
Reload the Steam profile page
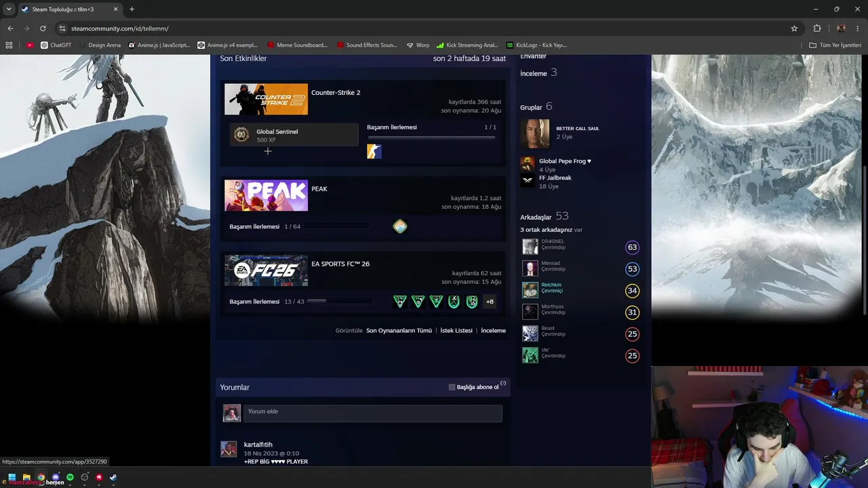click(x=43, y=28)
